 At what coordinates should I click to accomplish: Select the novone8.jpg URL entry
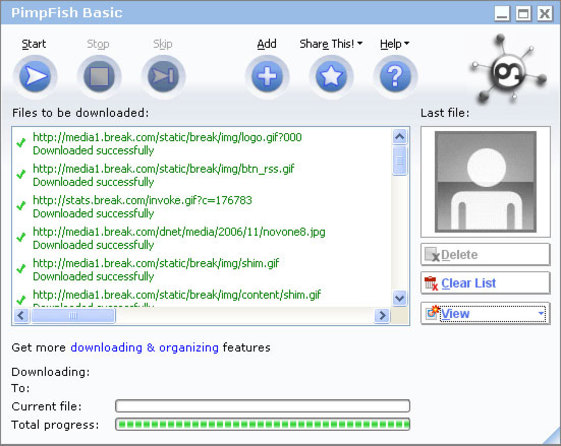(179, 232)
